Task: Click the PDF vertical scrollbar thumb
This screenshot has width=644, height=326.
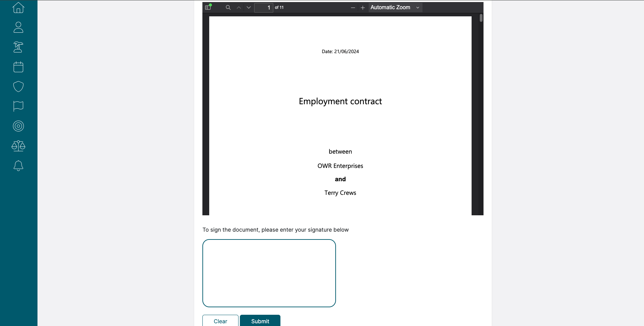Action: [x=481, y=18]
